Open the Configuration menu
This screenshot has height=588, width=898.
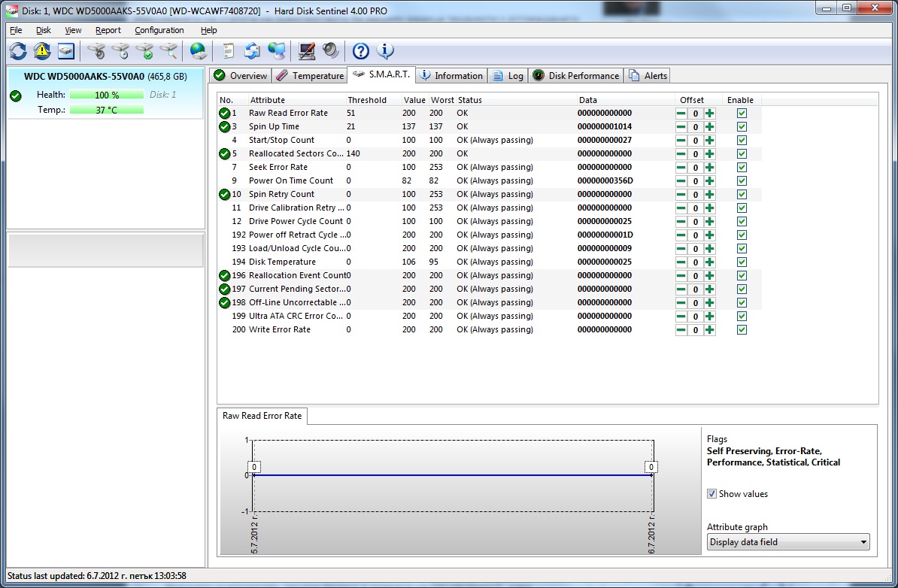pos(159,30)
